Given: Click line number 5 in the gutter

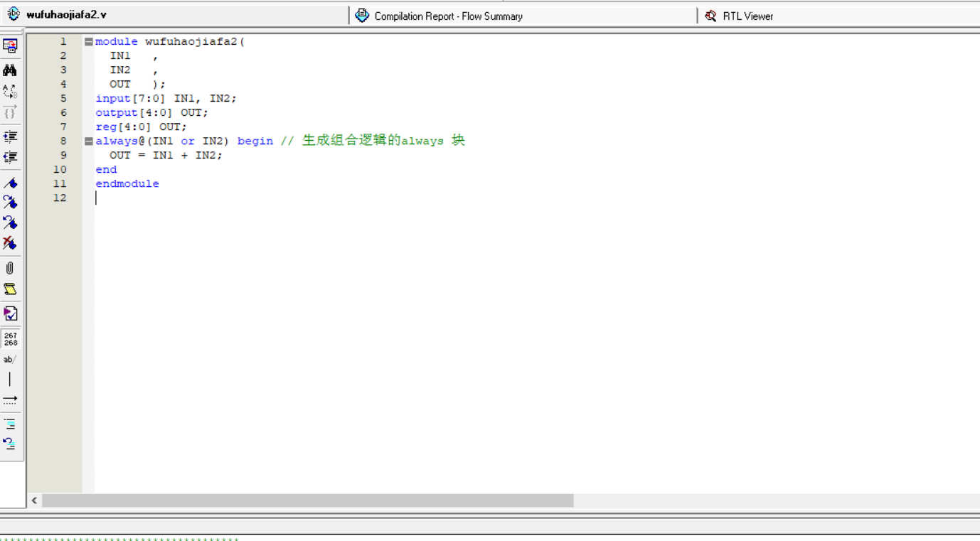Looking at the screenshot, I should (x=63, y=98).
